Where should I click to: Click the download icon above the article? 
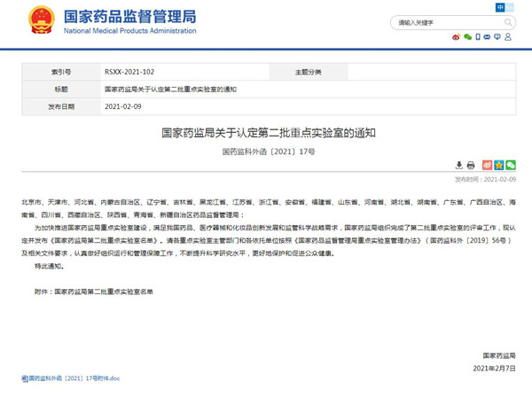click(x=459, y=165)
